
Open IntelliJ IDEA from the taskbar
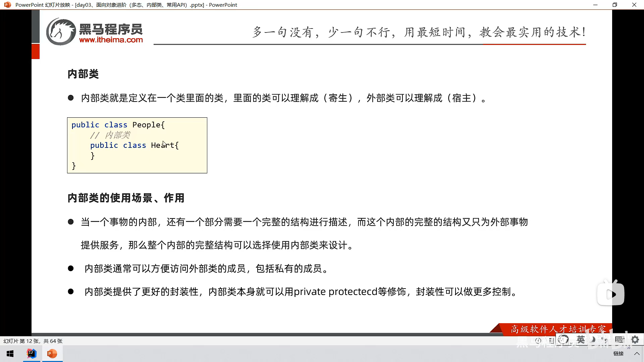pyautogui.click(x=32, y=354)
